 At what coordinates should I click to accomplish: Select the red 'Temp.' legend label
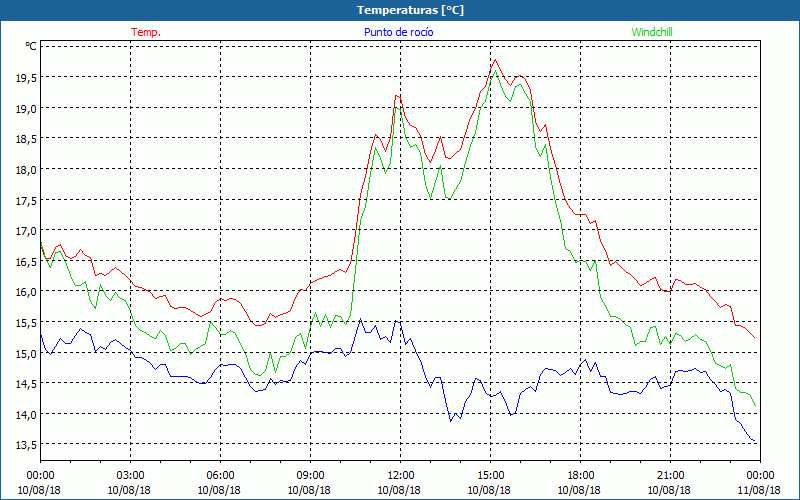pos(146,32)
